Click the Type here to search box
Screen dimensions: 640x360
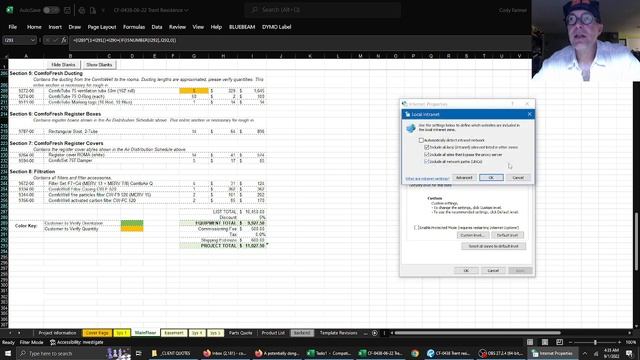tap(61, 353)
